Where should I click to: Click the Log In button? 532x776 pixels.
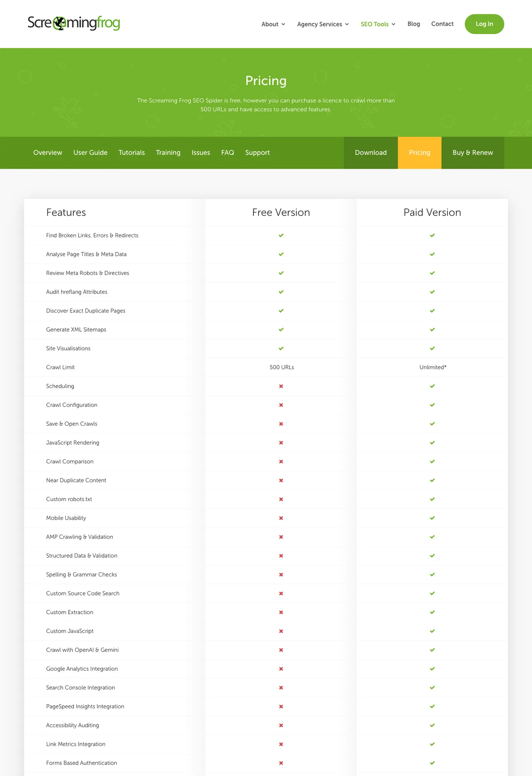tap(484, 24)
